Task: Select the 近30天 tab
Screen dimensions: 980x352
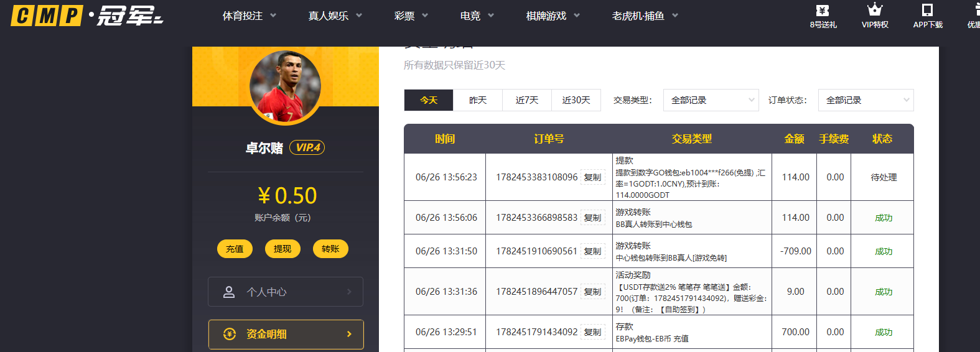Action: coord(576,100)
